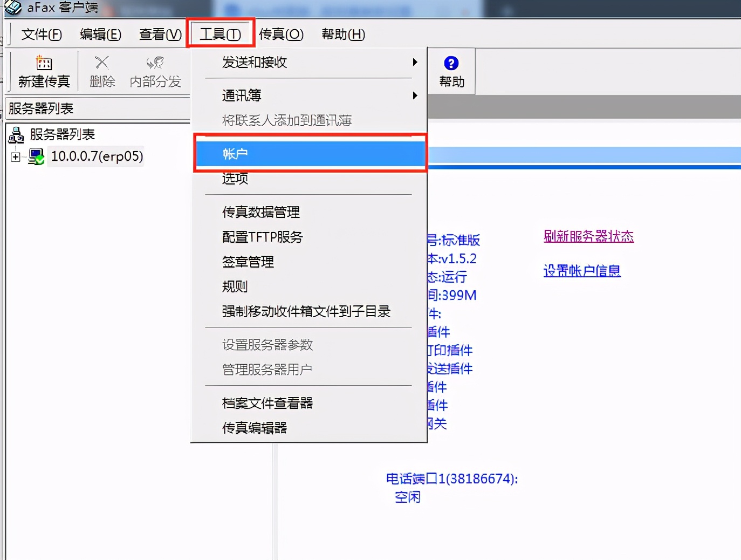Click the New Fax (新建传真) toolbar icon
Screen dimensions: 741x560
pos(44,63)
